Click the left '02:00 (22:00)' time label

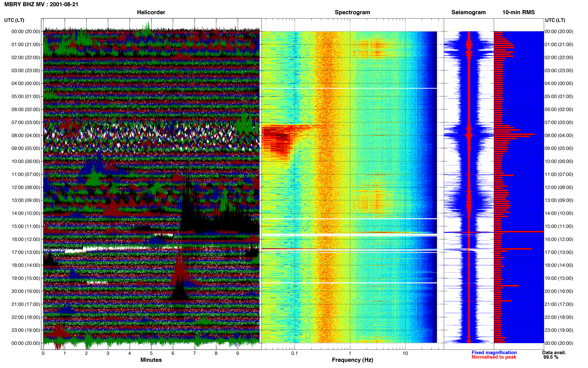26,57
